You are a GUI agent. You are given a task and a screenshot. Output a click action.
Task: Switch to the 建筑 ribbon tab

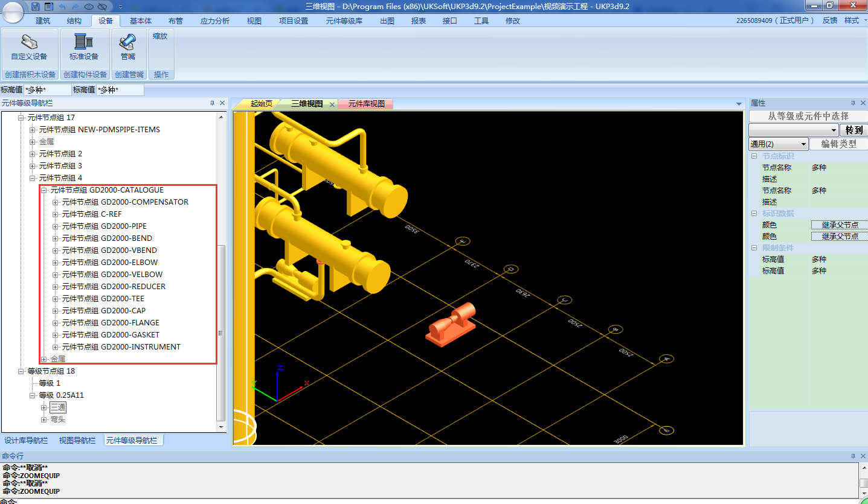point(43,21)
